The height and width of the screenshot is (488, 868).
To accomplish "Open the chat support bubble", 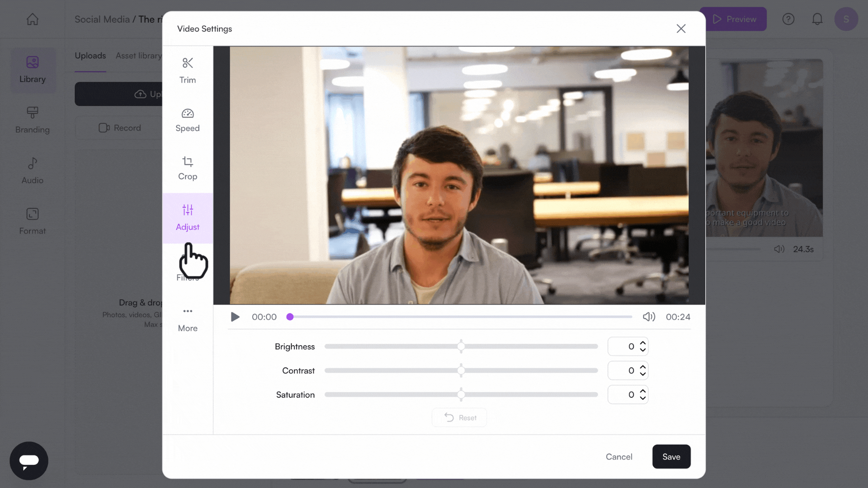I will click(x=29, y=461).
